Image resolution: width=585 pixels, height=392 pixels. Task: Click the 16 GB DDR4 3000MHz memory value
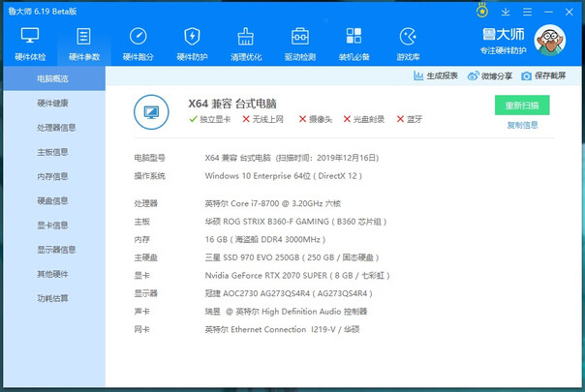tap(264, 239)
